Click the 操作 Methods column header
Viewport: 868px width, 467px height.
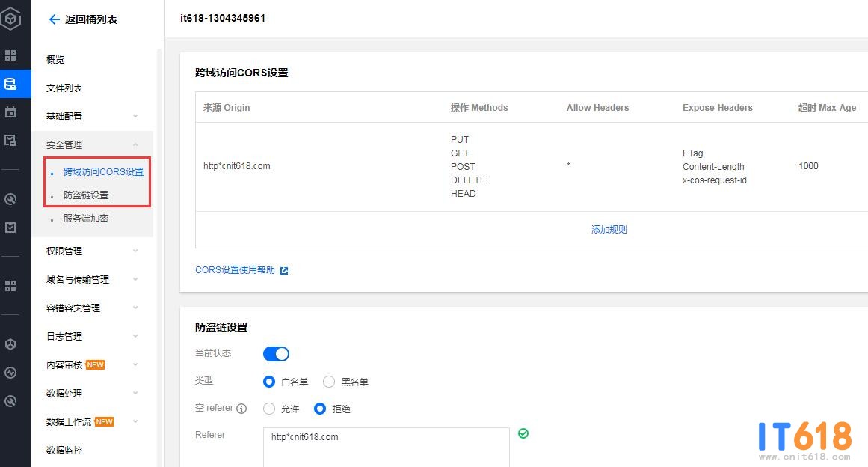(479, 108)
